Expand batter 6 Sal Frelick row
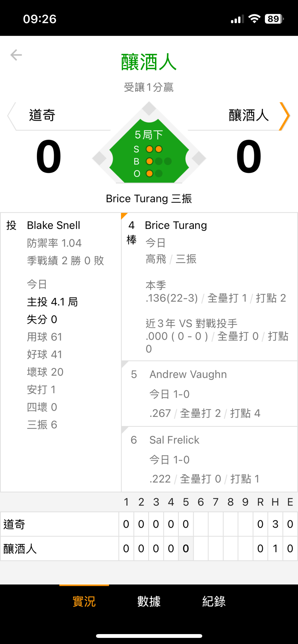Screen dimensions: 298x644 click(209, 459)
